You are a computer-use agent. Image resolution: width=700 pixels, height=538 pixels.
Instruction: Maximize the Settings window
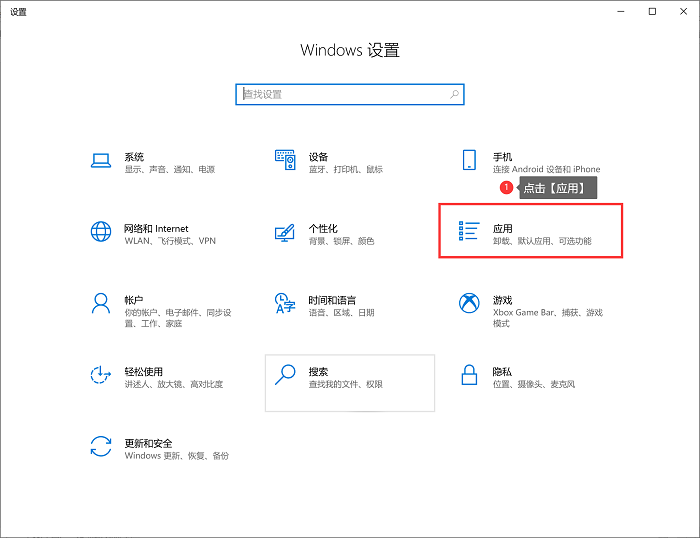click(x=652, y=11)
